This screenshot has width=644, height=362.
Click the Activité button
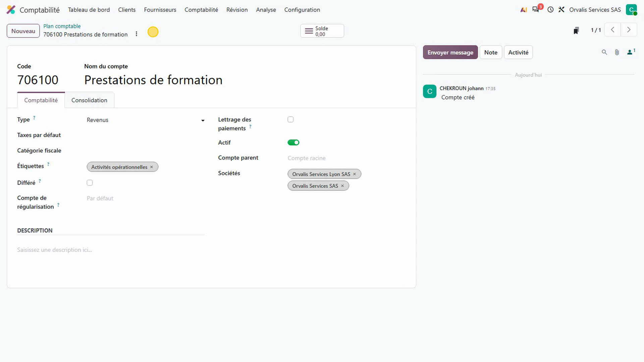518,52
